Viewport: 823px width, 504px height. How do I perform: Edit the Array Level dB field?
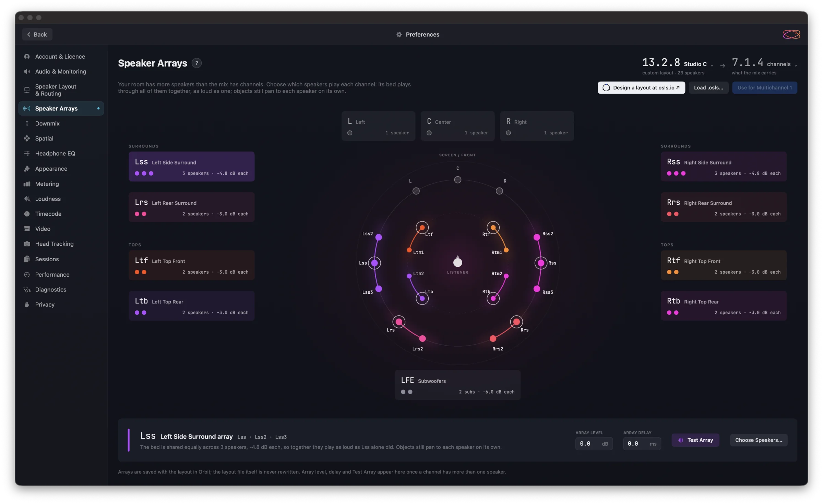(594, 444)
